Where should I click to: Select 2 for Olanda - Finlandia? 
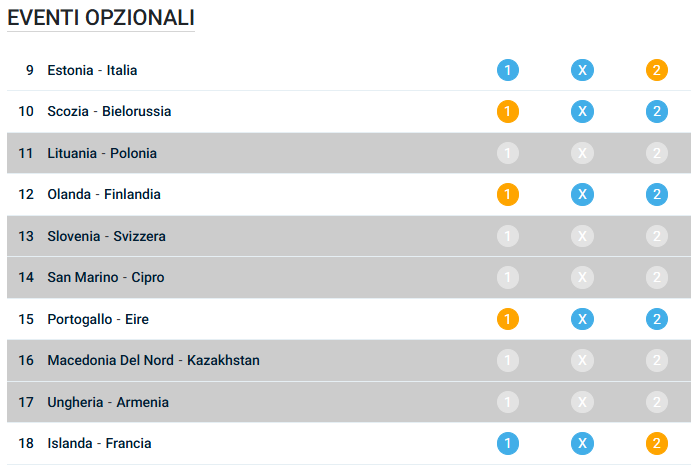click(656, 194)
